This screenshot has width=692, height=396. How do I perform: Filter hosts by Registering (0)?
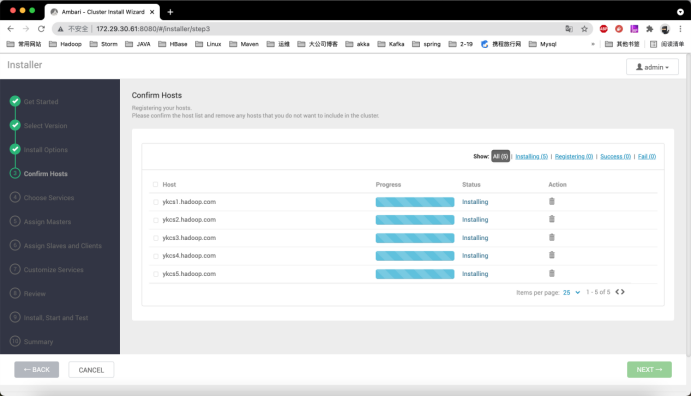click(x=574, y=156)
